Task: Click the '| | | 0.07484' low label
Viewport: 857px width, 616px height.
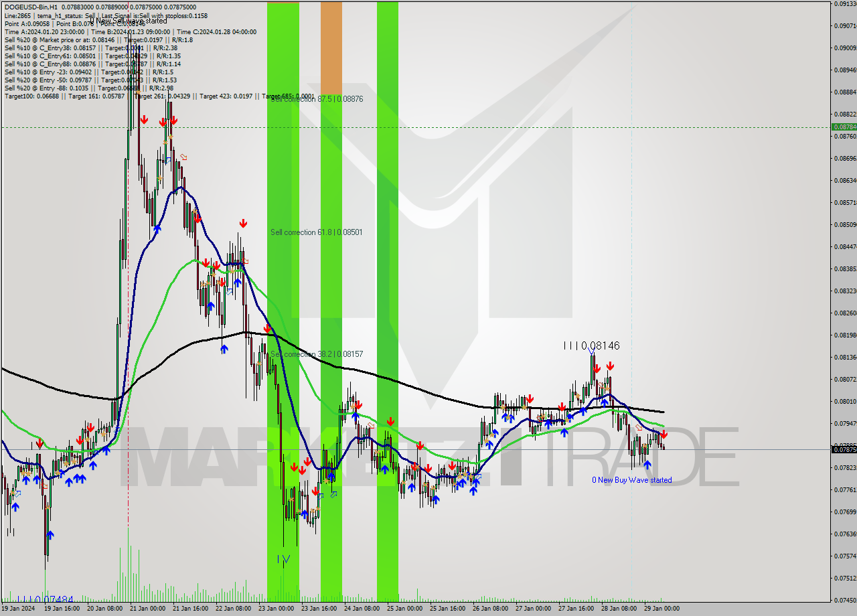Action: pyautogui.click(x=46, y=599)
